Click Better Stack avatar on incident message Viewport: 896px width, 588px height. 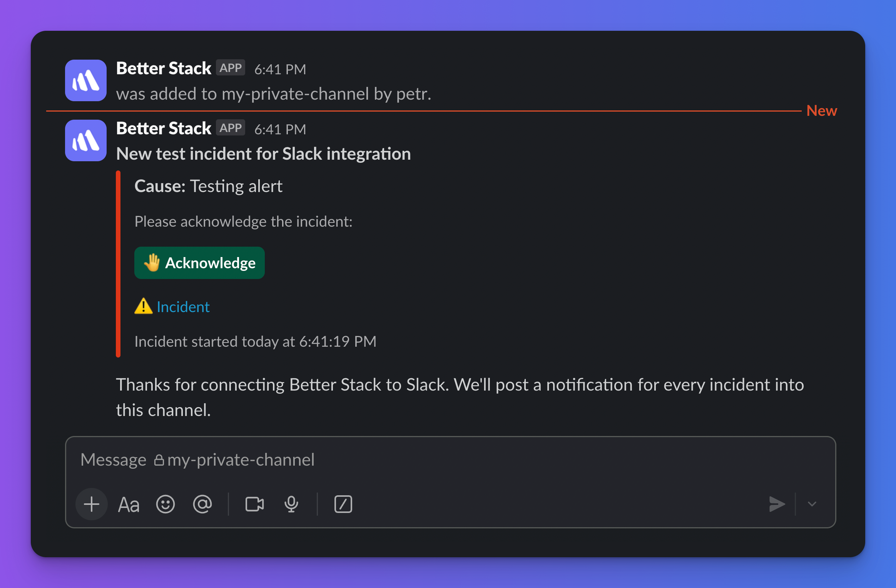86,140
